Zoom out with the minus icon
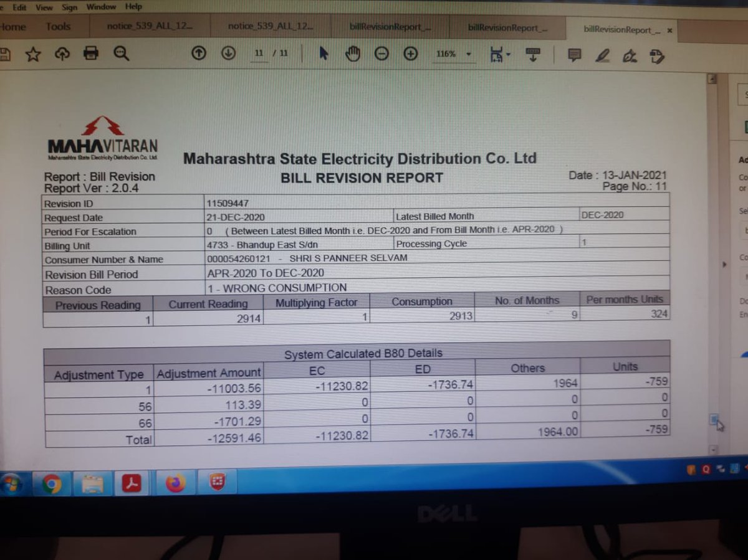This screenshot has width=748, height=560. [x=381, y=54]
